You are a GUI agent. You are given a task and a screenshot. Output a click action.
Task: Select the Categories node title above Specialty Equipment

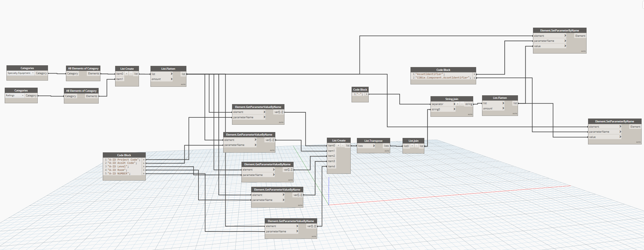tap(27, 68)
